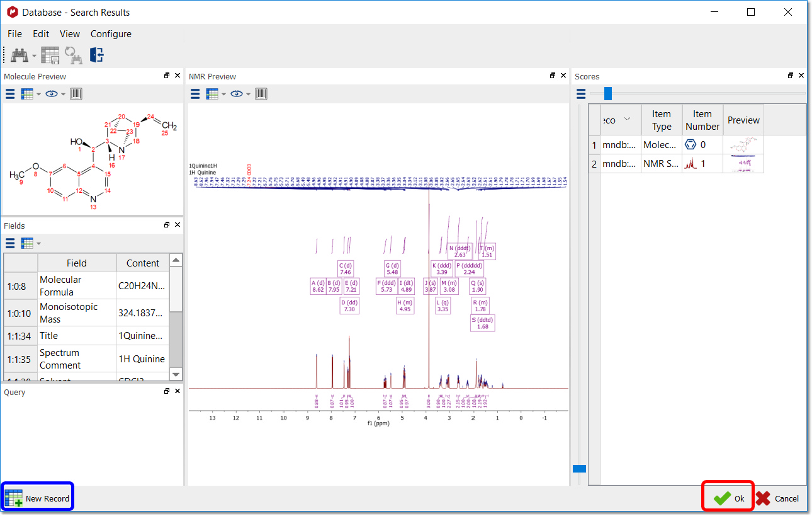Toggle eye visibility icon in Molecule Preview
This screenshot has width=812, height=516.
[x=51, y=94]
